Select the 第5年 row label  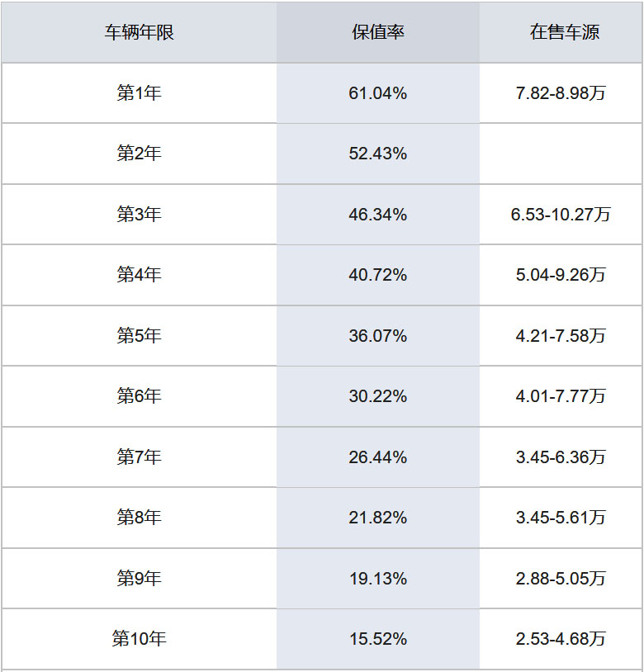tap(139, 336)
